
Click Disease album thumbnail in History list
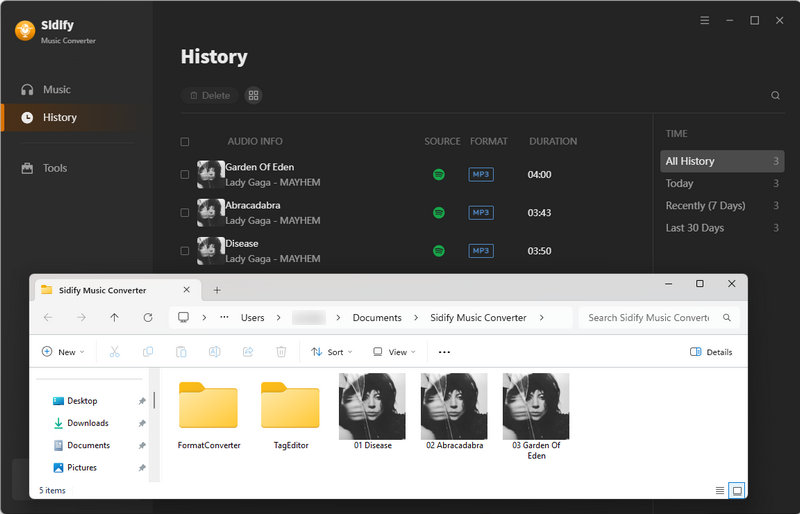click(211, 251)
